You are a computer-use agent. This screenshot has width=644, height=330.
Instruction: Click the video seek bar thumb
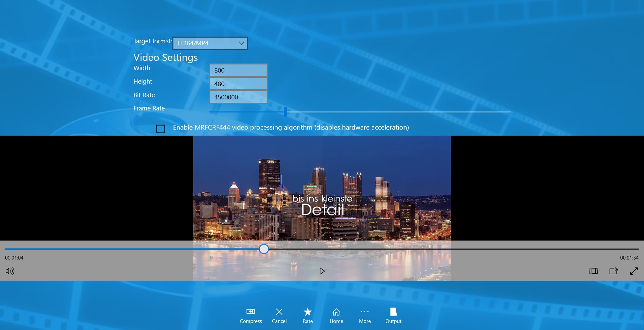click(x=264, y=249)
